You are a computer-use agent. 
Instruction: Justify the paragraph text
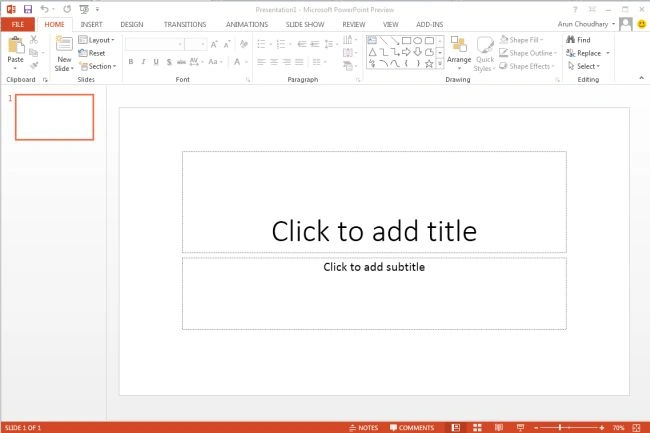pyautogui.click(x=299, y=62)
